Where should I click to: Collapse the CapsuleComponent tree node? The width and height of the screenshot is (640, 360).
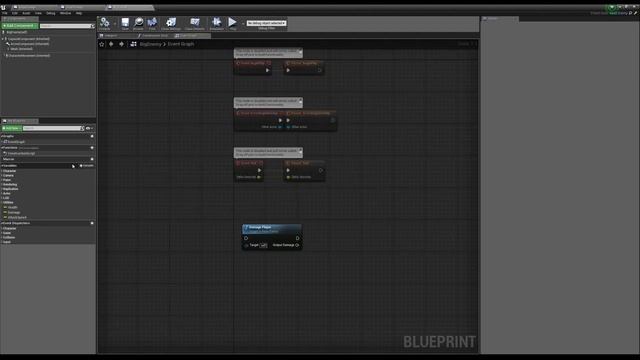click(3, 39)
